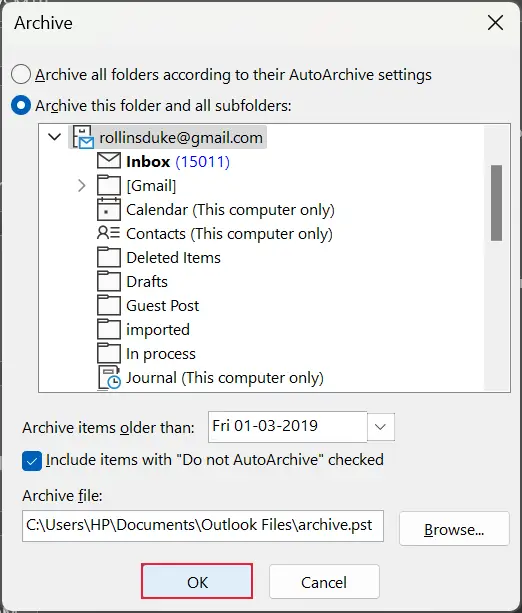This screenshot has height=613, width=522.
Task: Click the Drafts folder icon
Action: tap(109, 281)
